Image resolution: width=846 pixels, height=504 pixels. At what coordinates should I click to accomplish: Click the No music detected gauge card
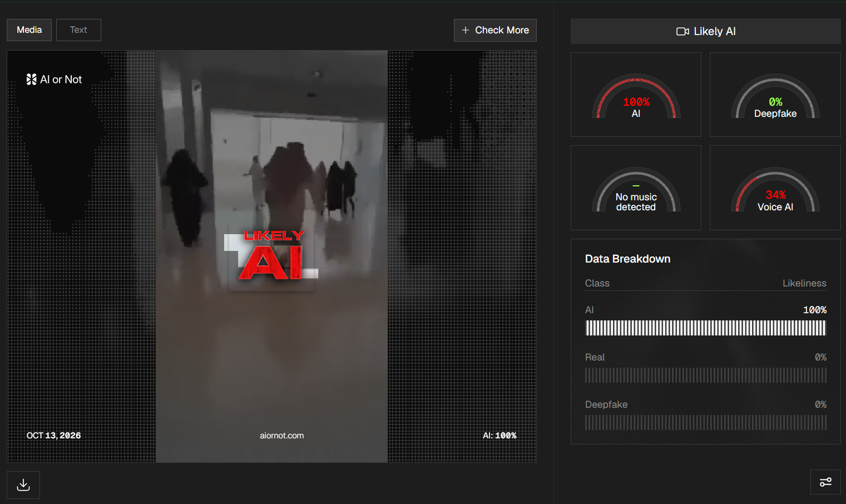pos(636,188)
